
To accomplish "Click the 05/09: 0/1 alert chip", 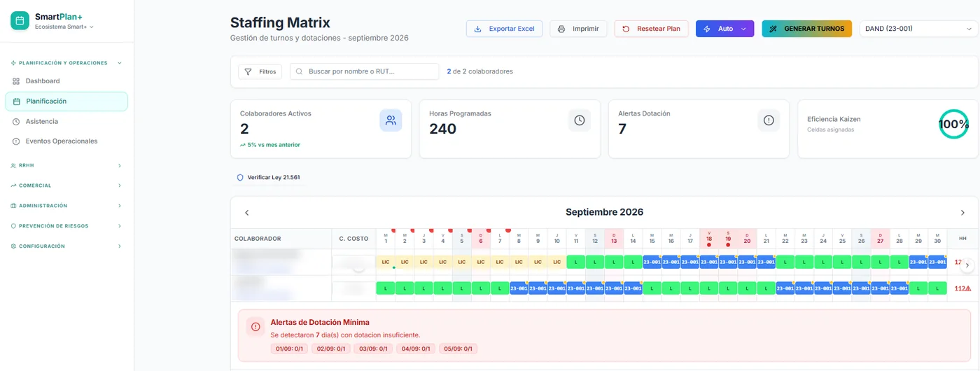I will [458, 349].
